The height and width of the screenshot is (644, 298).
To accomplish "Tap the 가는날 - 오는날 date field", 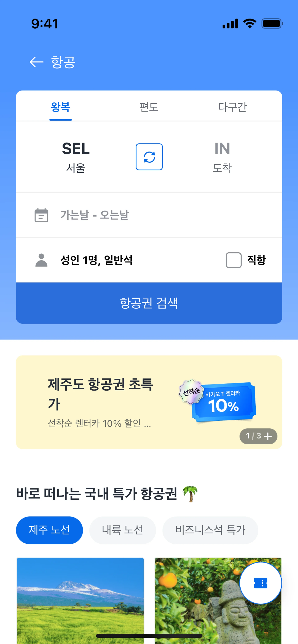I will (95, 215).
